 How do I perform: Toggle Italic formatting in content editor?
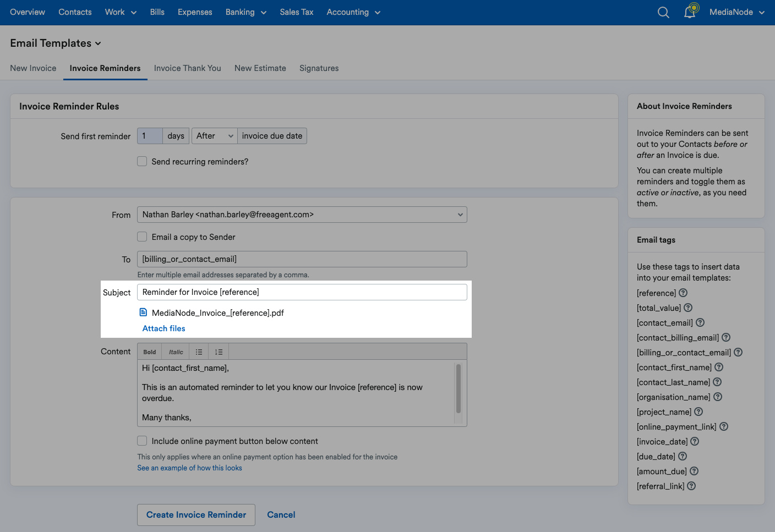point(176,352)
